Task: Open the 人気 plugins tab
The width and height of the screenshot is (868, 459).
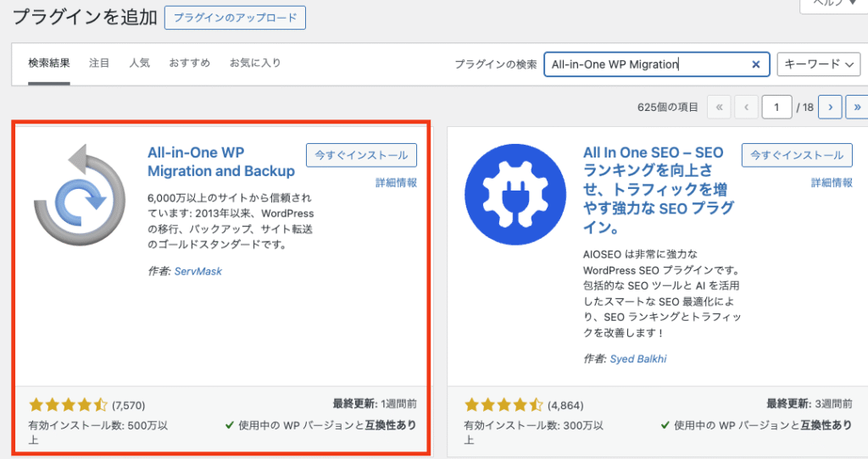Action: [x=140, y=64]
